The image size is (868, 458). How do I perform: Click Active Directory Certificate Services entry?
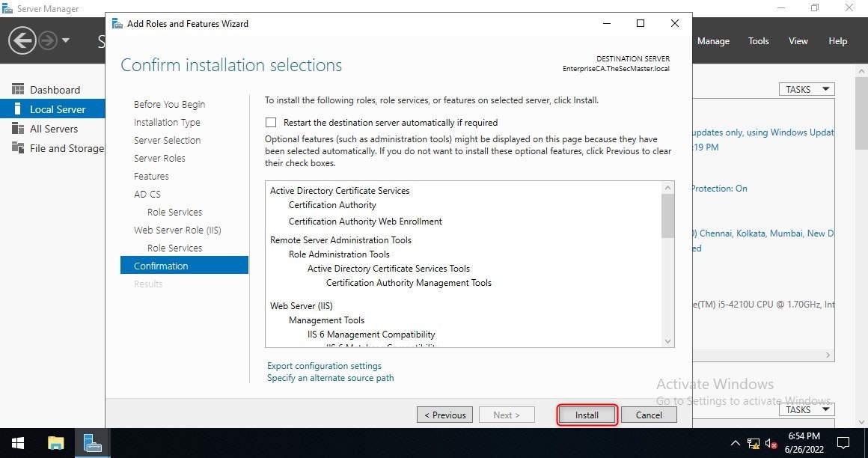pyautogui.click(x=340, y=191)
